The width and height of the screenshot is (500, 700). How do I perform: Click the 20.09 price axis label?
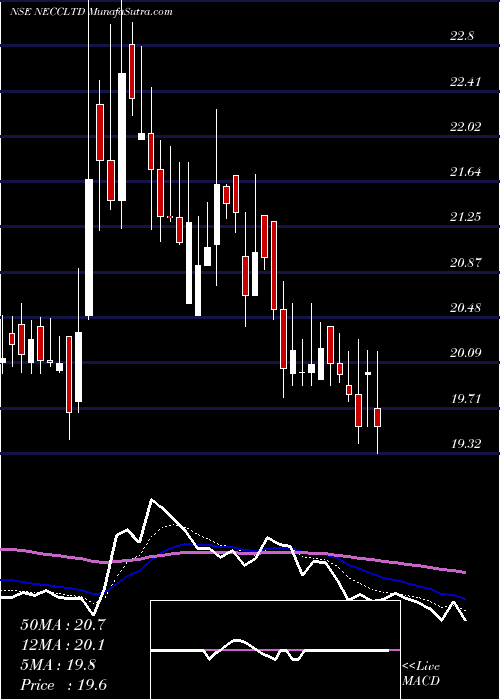click(x=465, y=353)
